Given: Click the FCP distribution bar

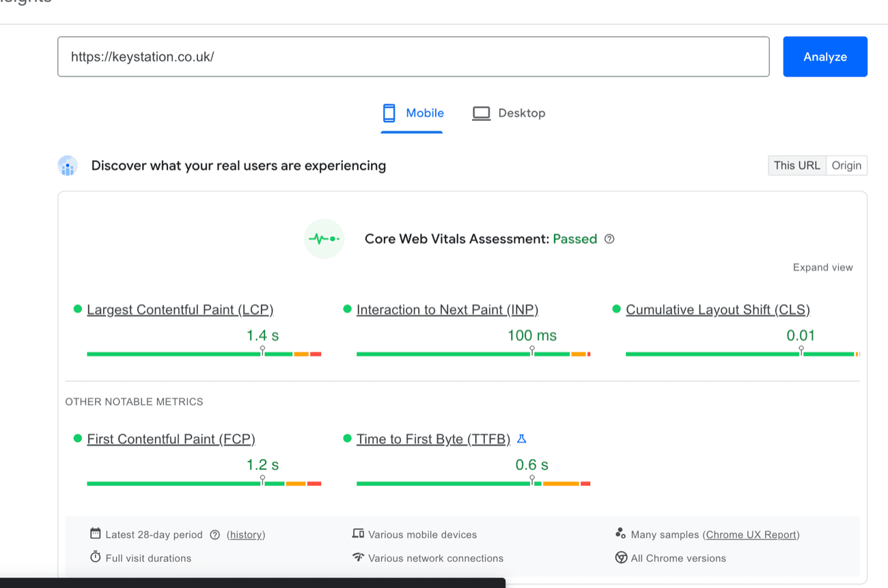Looking at the screenshot, I should pyautogui.click(x=204, y=484).
